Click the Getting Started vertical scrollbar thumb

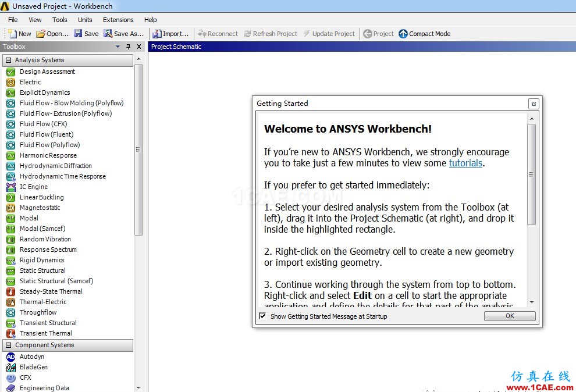pyautogui.click(x=532, y=174)
